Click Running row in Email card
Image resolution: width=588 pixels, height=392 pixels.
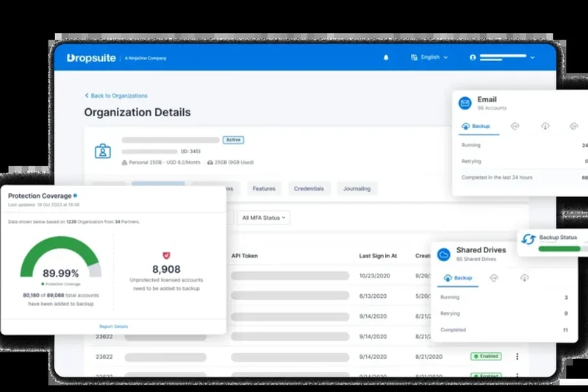524,145
